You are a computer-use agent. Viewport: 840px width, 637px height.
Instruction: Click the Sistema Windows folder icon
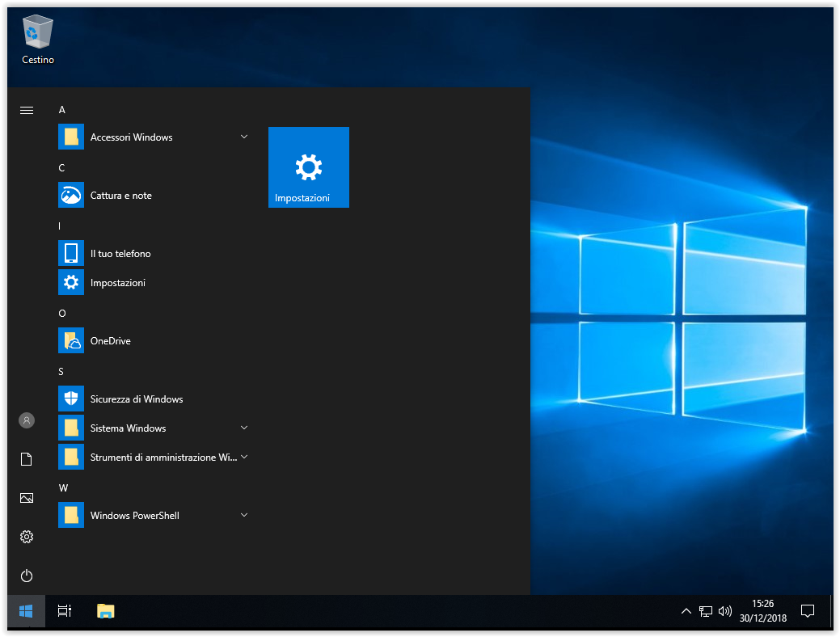click(x=70, y=428)
